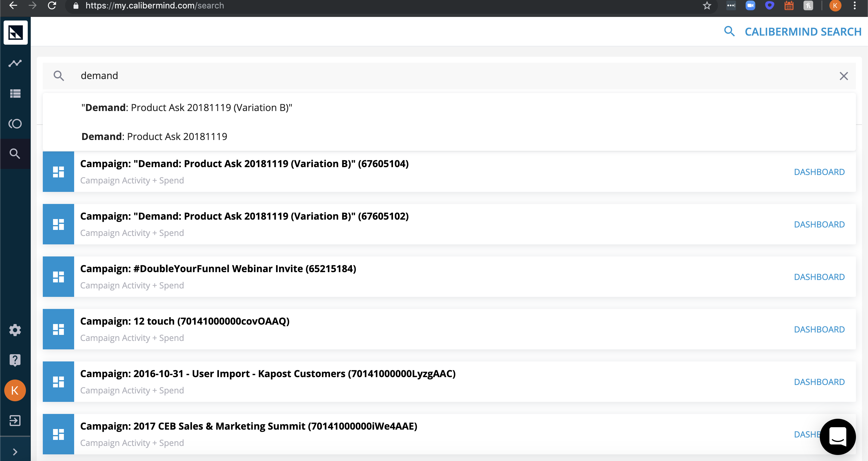
Task: Open result title ending in (67605104)
Action: click(244, 164)
